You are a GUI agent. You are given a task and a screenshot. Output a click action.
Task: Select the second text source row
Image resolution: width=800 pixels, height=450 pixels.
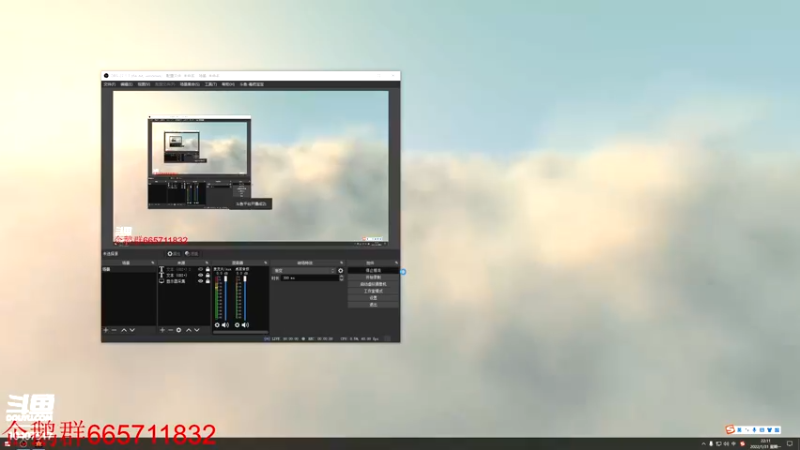184,275
